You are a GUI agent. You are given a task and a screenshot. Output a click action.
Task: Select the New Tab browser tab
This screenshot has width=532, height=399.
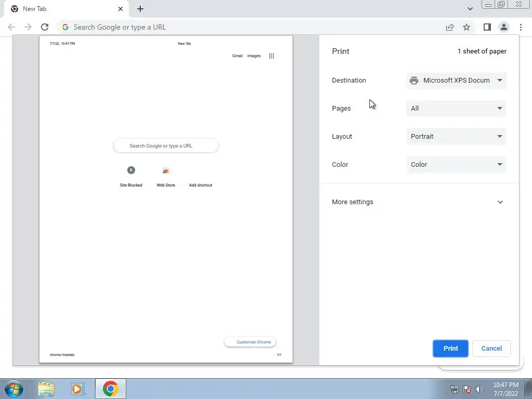tap(66, 9)
